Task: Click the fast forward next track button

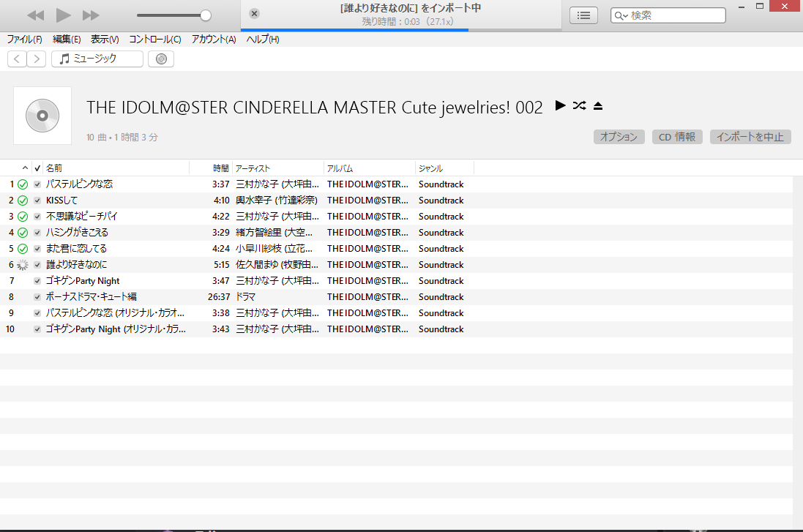Action: (91, 15)
